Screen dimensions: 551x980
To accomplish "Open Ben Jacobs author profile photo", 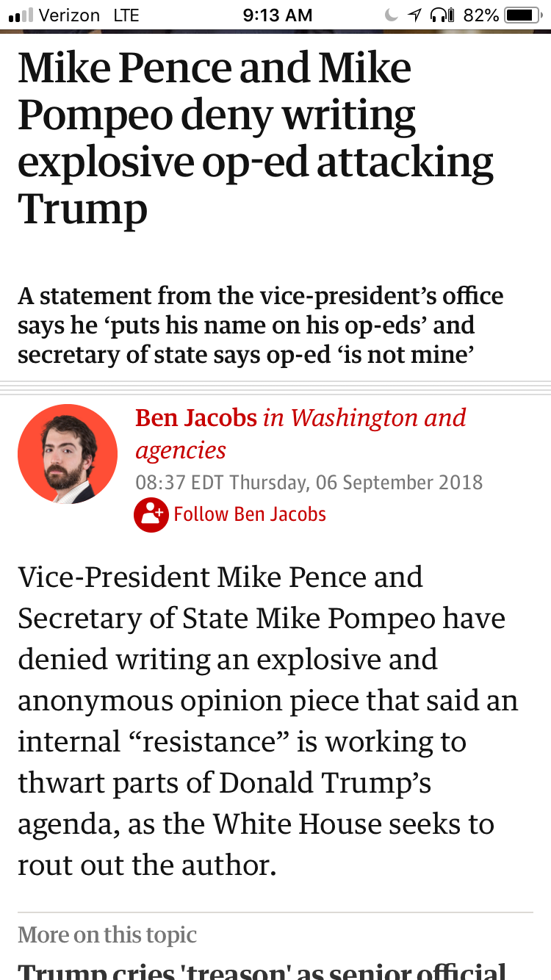I will tap(68, 454).
